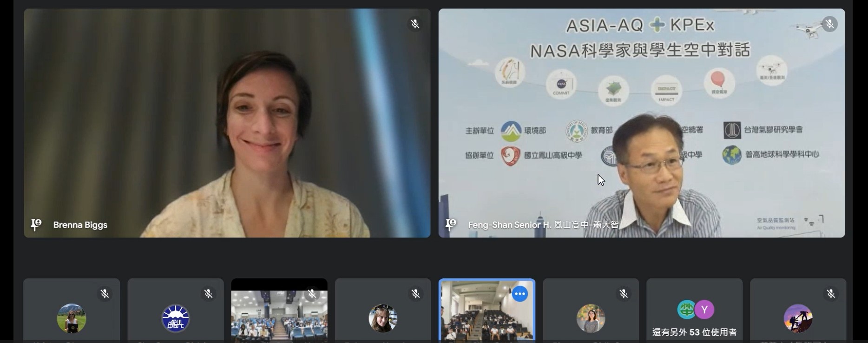Click the pin icon beside Brenna Biggs' name
This screenshot has height=343, width=868.
point(36,224)
